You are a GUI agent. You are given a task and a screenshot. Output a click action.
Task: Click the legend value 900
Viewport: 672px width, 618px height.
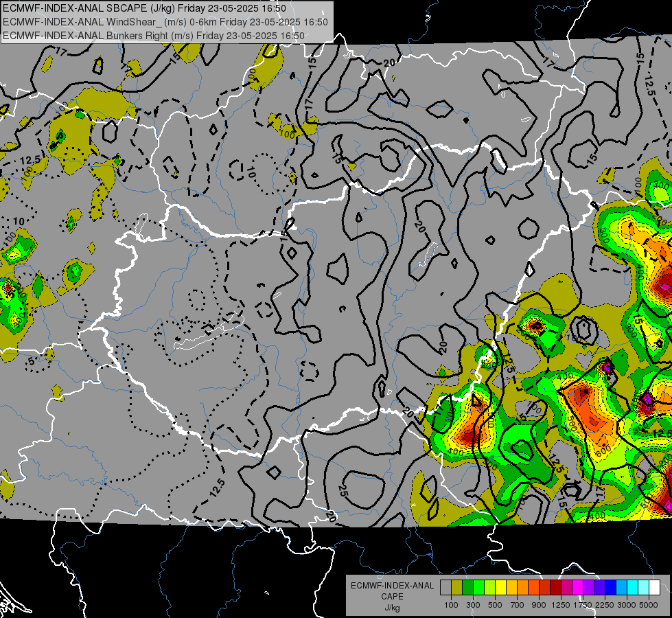tap(539, 605)
